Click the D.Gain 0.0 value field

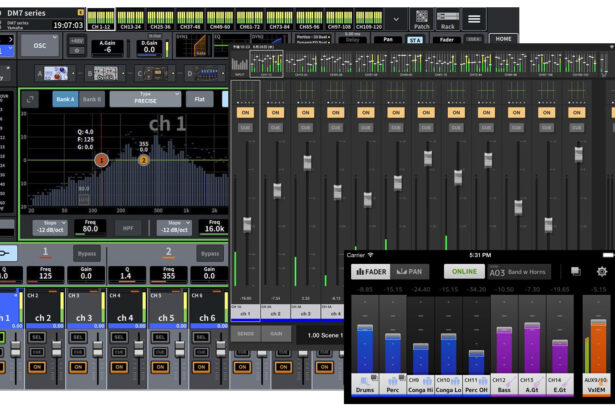pyautogui.click(x=149, y=47)
